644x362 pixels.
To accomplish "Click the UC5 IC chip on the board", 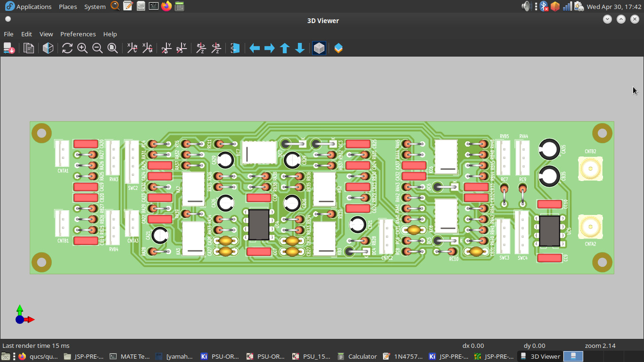I will [x=550, y=231].
